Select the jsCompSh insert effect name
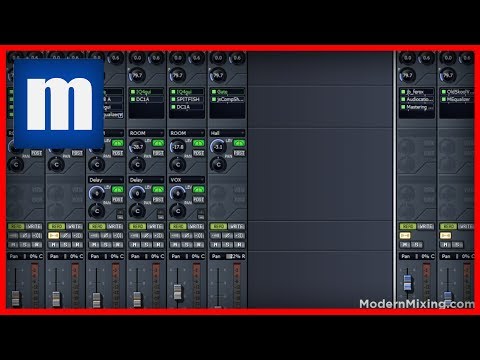Screen dimensions: 480x360 pyautogui.click(x=230, y=99)
